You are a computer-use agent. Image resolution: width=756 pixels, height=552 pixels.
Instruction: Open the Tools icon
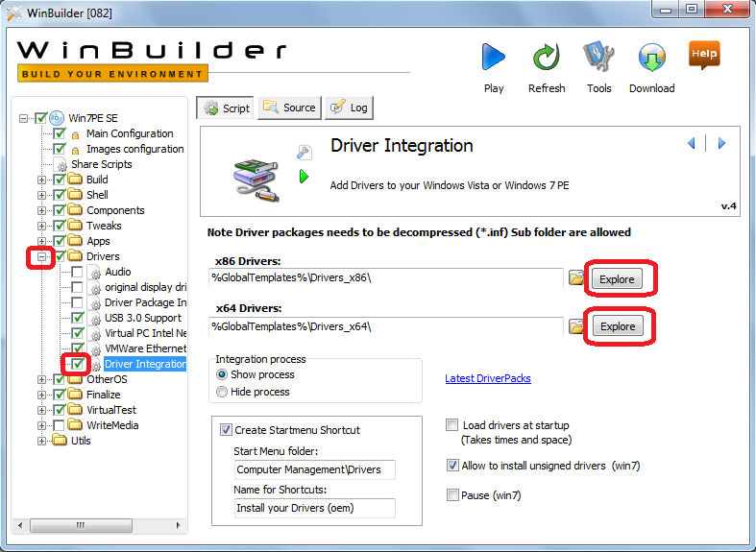(x=598, y=57)
